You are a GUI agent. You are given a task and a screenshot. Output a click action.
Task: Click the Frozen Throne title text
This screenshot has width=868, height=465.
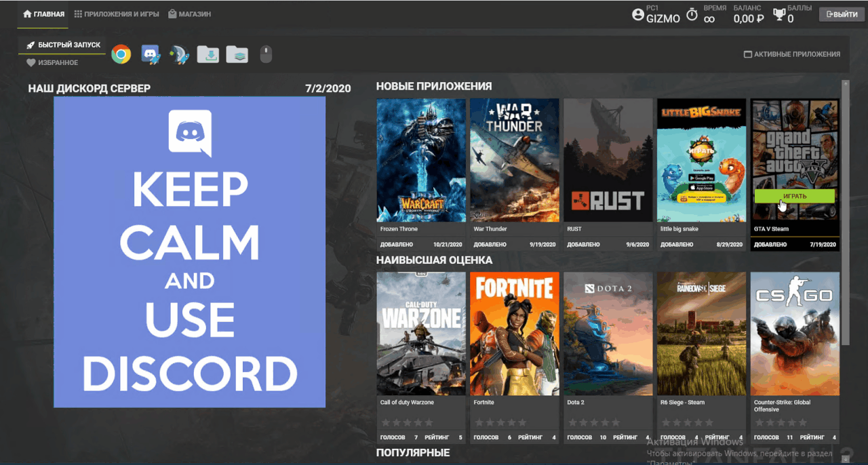pos(399,229)
